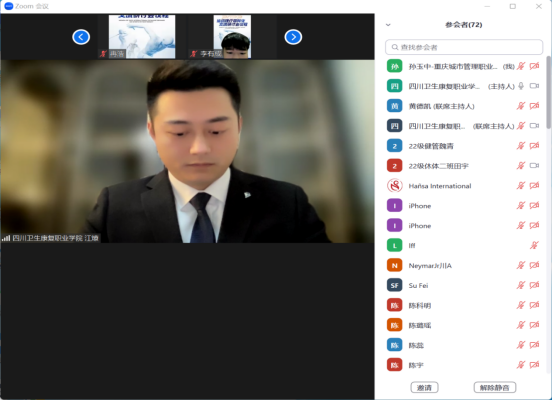Select participant 黄德凯 (联席主持人) row
The width and height of the screenshot is (552, 400).
pos(464,106)
